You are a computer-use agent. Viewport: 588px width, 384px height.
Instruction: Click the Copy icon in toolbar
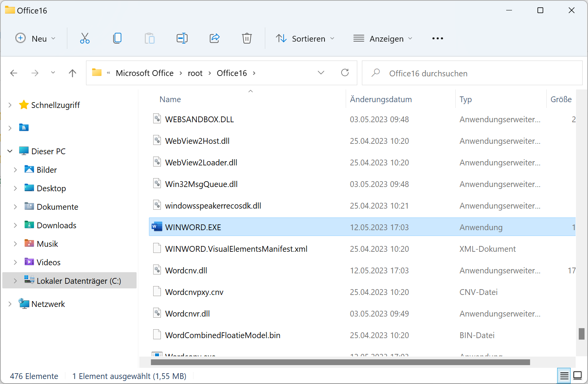click(x=117, y=38)
